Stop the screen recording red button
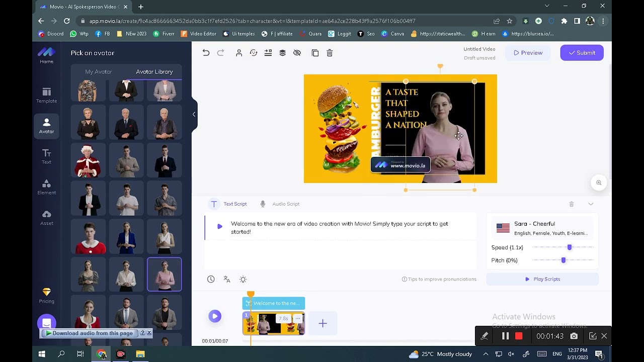Screen dimensions: 644x362 coord(519,336)
